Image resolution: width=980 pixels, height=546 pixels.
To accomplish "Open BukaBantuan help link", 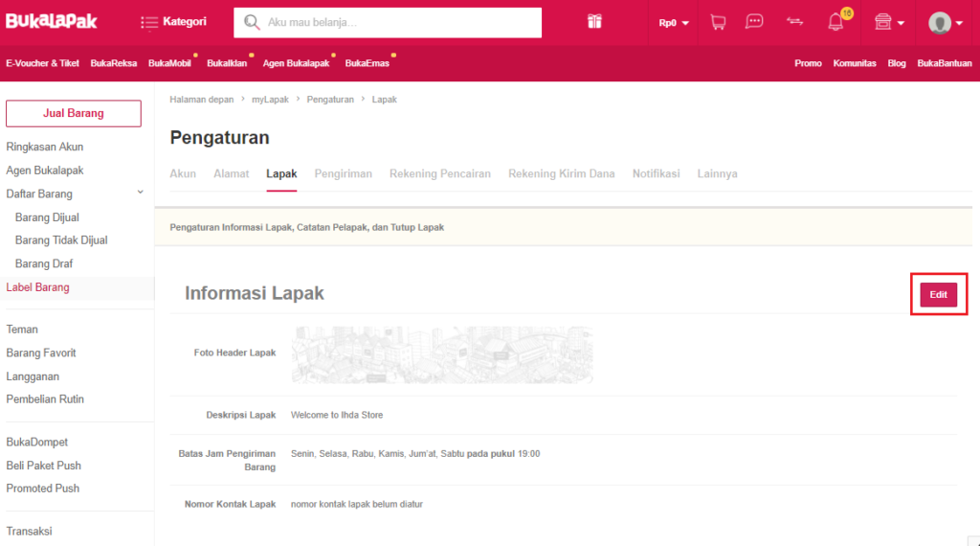I will 945,63.
